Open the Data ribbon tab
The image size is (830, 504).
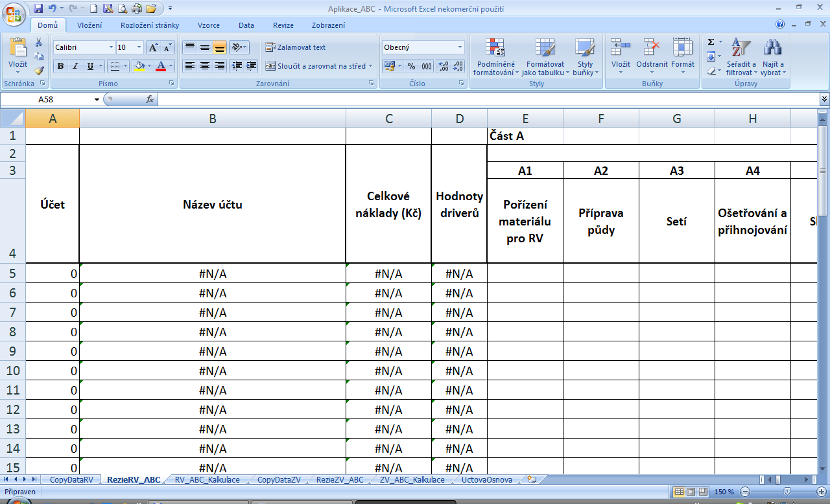click(246, 25)
